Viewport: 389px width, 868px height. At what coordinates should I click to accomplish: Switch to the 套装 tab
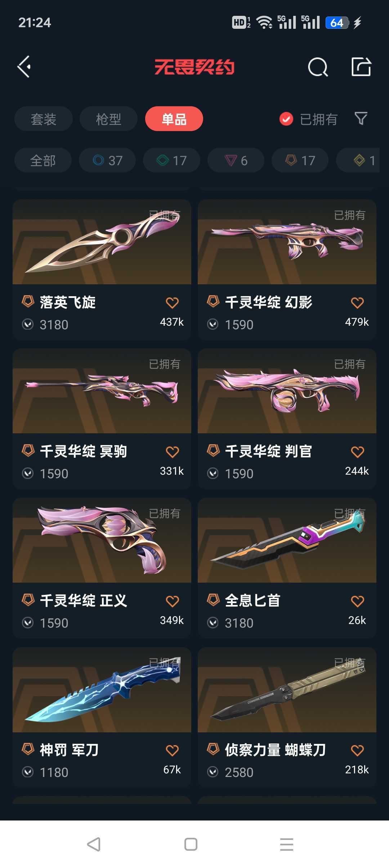tap(44, 119)
